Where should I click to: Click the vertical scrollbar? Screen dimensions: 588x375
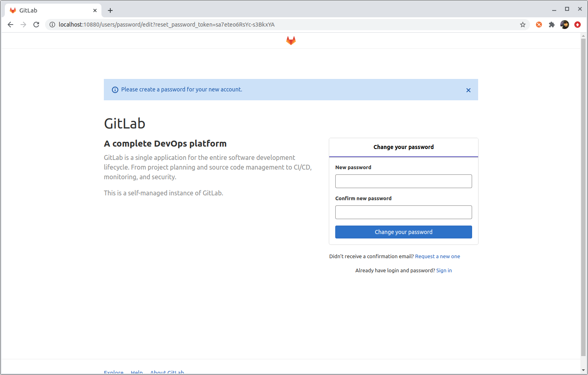coord(584,197)
